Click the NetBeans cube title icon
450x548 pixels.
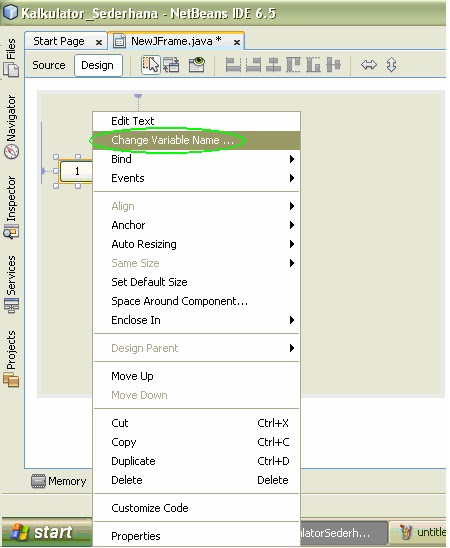pyautogui.click(x=10, y=13)
